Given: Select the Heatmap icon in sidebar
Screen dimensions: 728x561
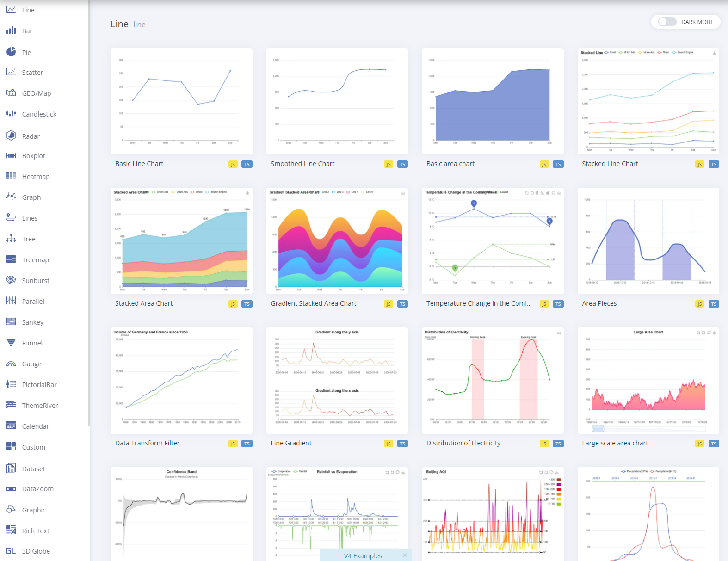Looking at the screenshot, I should click(x=11, y=176).
